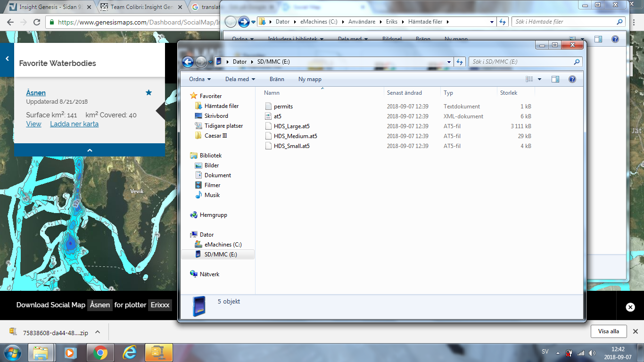Viewport: 644px width, 362px height.
Task: Toggle the preview pane icon in SD/MMC window
Action: (555, 79)
